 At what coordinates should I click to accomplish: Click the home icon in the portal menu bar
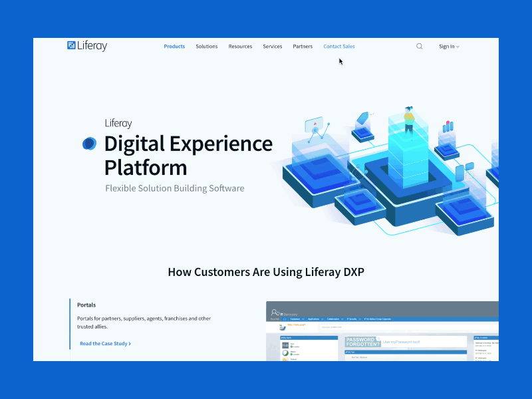click(x=284, y=319)
